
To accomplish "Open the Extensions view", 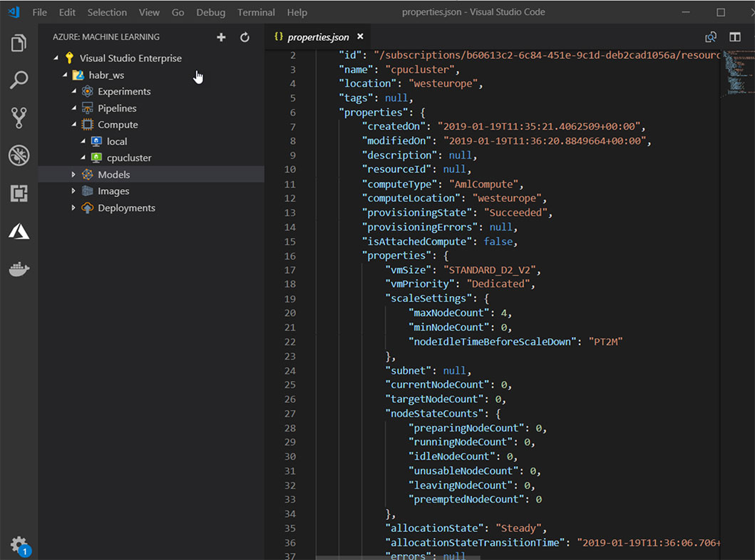I will pos(19,192).
